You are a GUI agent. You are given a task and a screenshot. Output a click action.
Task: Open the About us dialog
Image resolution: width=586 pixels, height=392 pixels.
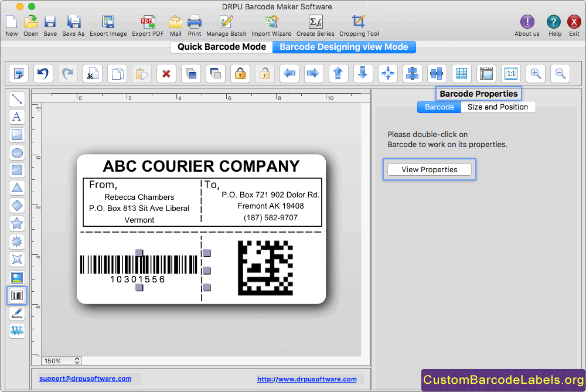[x=527, y=25]
